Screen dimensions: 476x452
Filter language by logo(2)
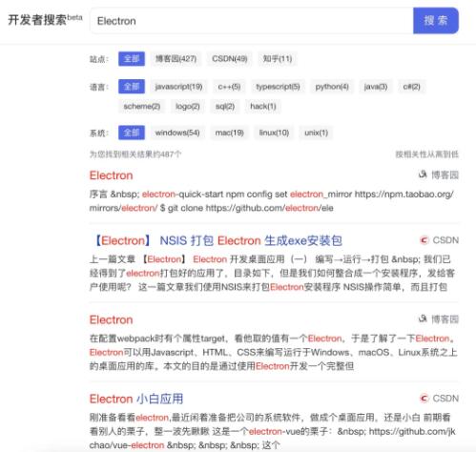click(188, 106)
